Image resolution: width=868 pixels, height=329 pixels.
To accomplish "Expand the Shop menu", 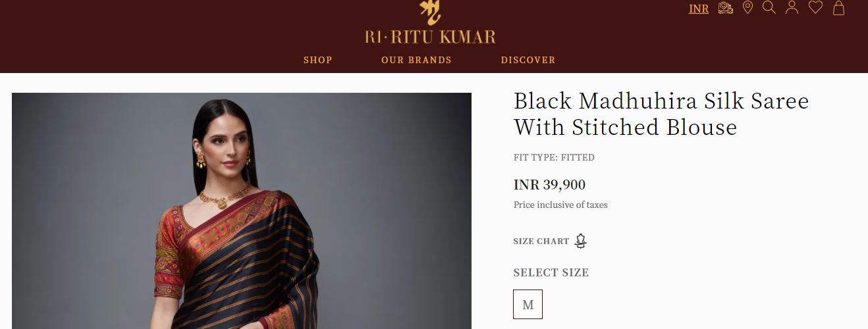I will (x=317, y=60).
